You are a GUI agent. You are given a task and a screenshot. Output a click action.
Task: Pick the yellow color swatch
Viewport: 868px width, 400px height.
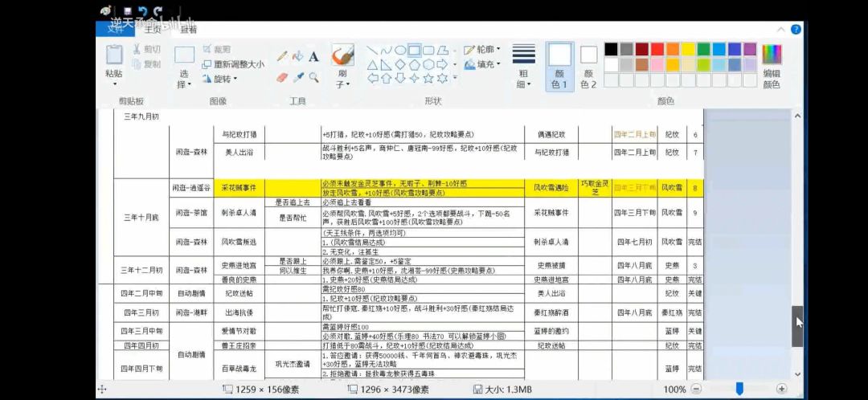[688, 49]
